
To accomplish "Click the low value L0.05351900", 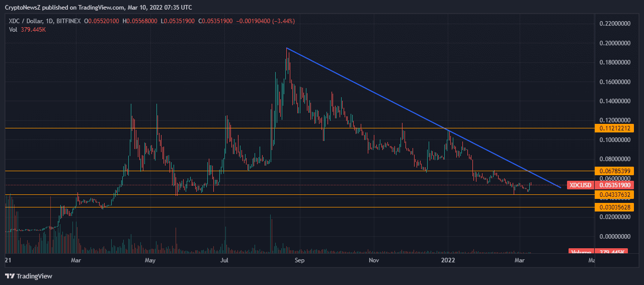I will coord(178,21).
